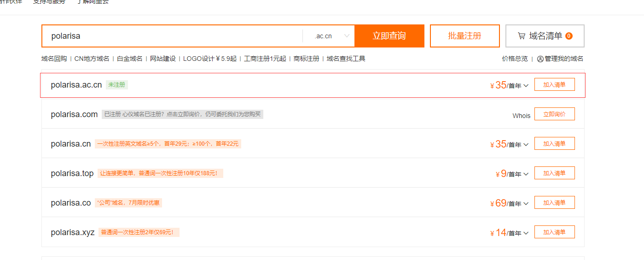Open the CN地方域名 link
The width and height of the screenshot is (644, 260).
pyautogui.click(x=92, y=59)
